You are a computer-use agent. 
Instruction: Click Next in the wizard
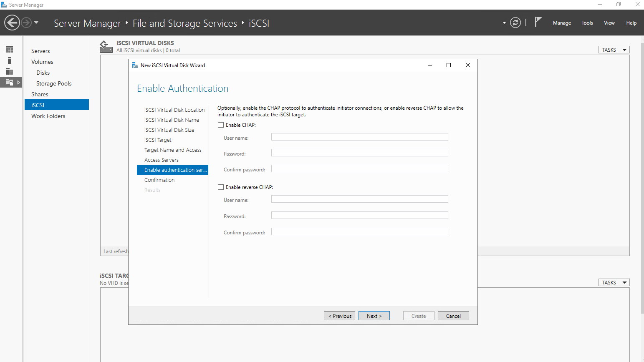374,316
